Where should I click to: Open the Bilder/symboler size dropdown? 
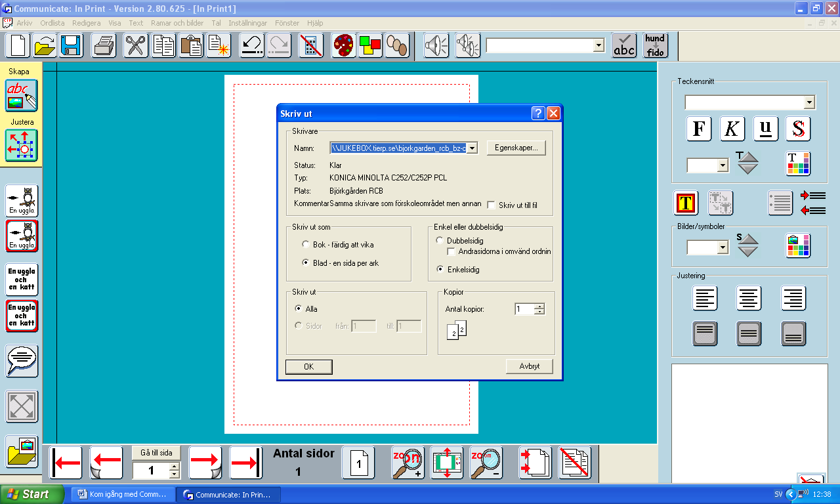pos(723,247)
